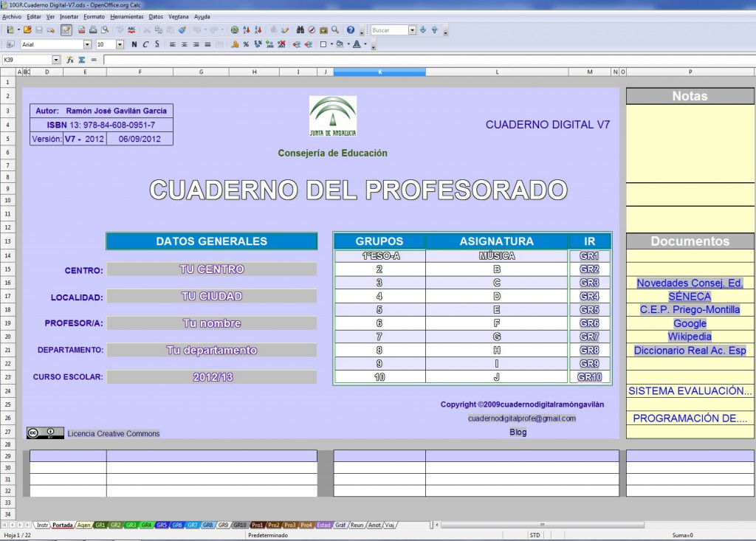The image size is (756, 541).
Task: Open the font name dropdown
Action: [88, 44]
